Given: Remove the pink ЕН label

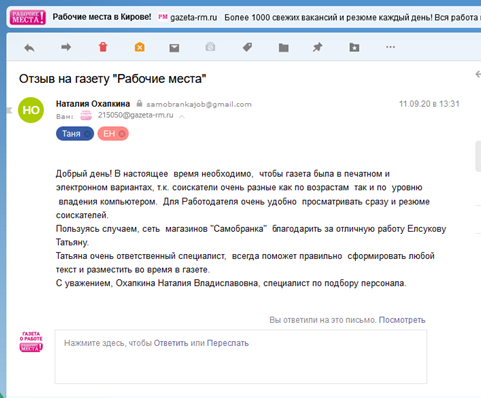Looking at the screenshot, I should pyautogui.click(x=122, y=134).
